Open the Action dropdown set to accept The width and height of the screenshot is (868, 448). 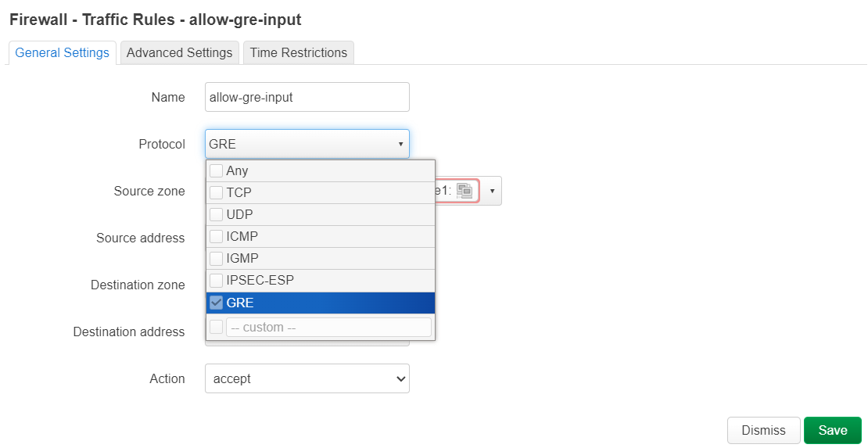307,378
